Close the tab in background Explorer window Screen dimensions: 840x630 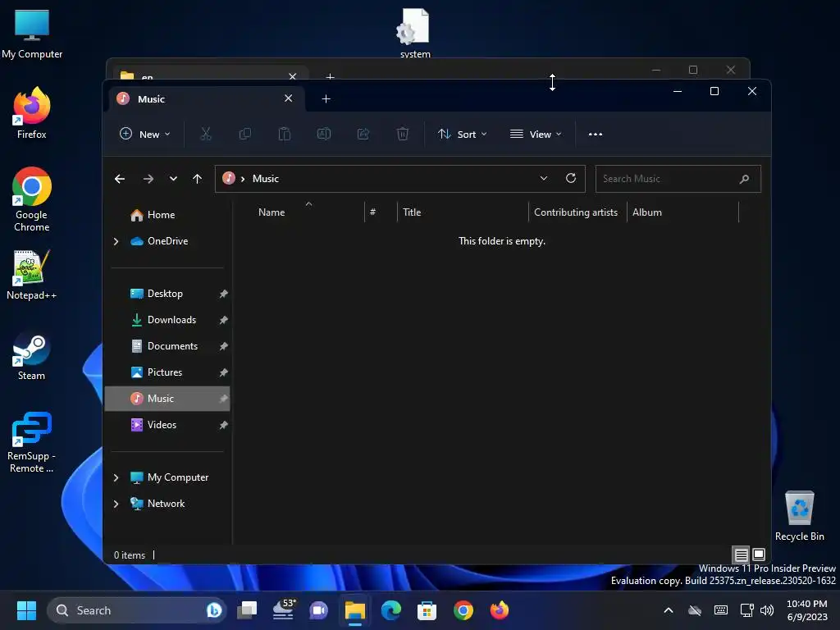293,76
